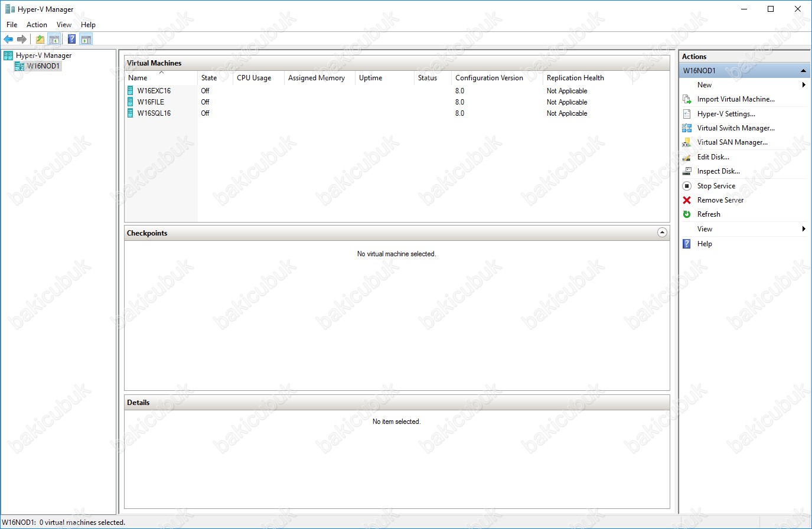Image resolution: width=812 pixels, height=529 pixels.
Task: Click Off state of W16EXC16
Action: coord(205,91)
